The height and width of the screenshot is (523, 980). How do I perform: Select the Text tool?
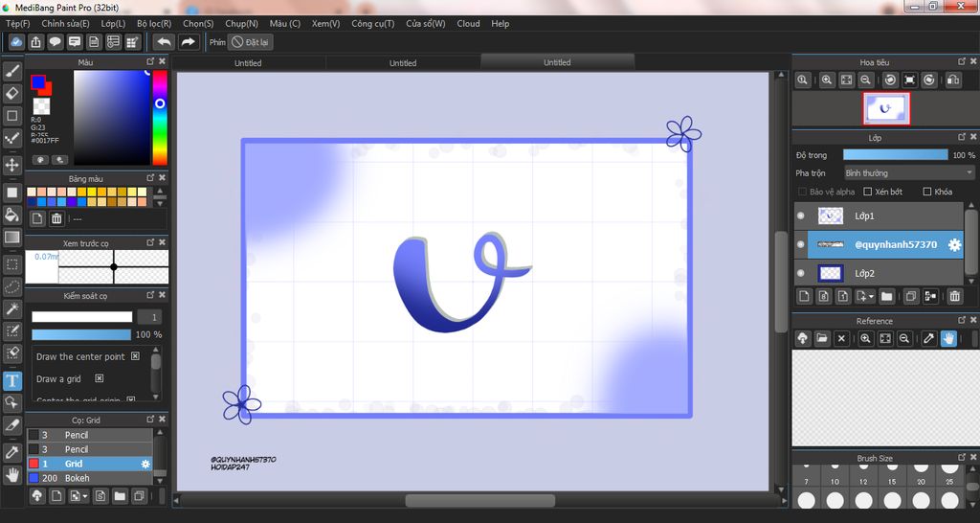(x=11, y=381)
